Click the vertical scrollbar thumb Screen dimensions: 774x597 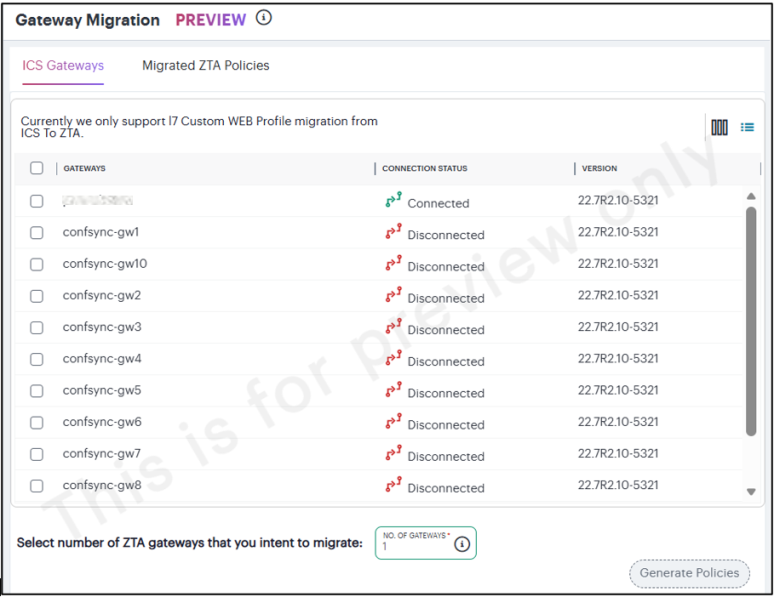(751, 321)
